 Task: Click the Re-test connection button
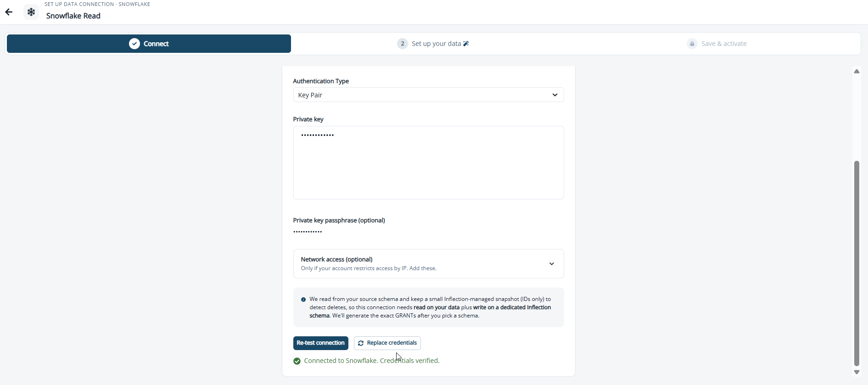click(321, 343)
